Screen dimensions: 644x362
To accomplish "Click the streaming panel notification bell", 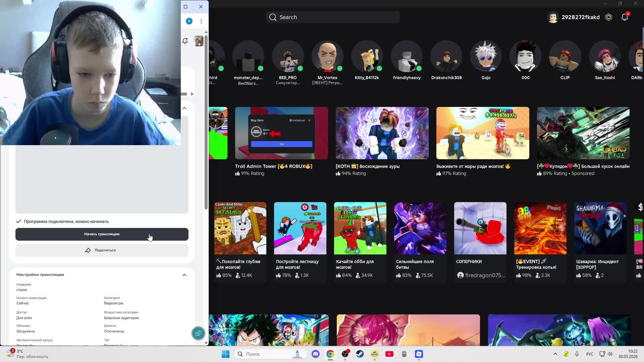I will click(185, 41).
